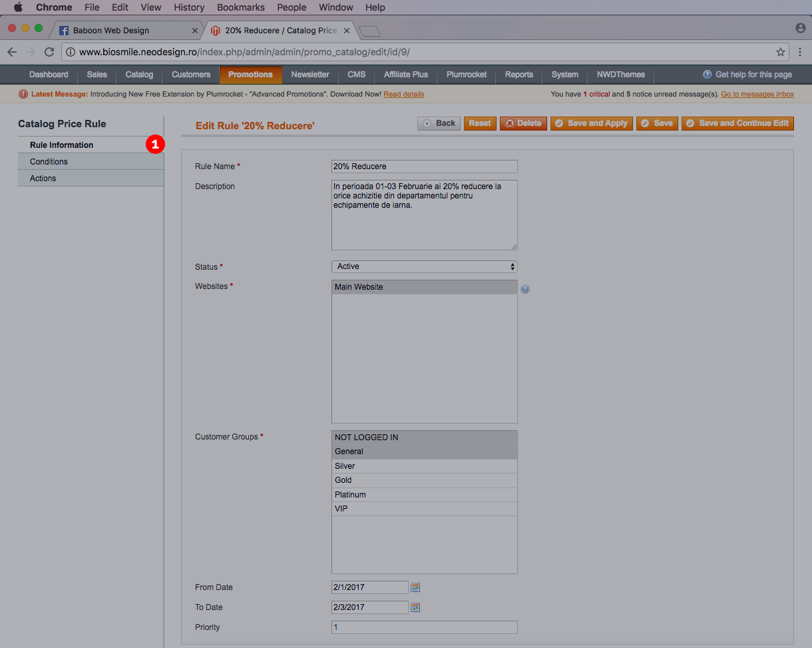
Task: Click the help bubble next to Websites field
Action: (525, 289)
